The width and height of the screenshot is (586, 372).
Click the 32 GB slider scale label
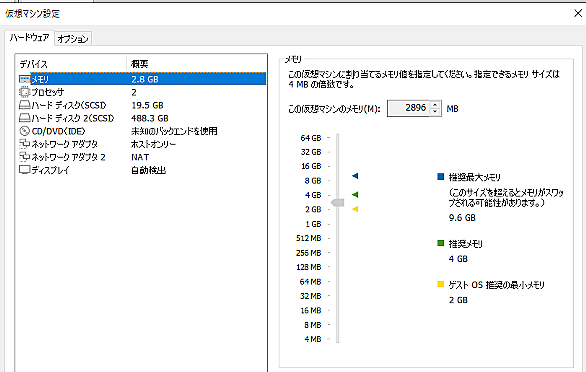coord(311,152)
